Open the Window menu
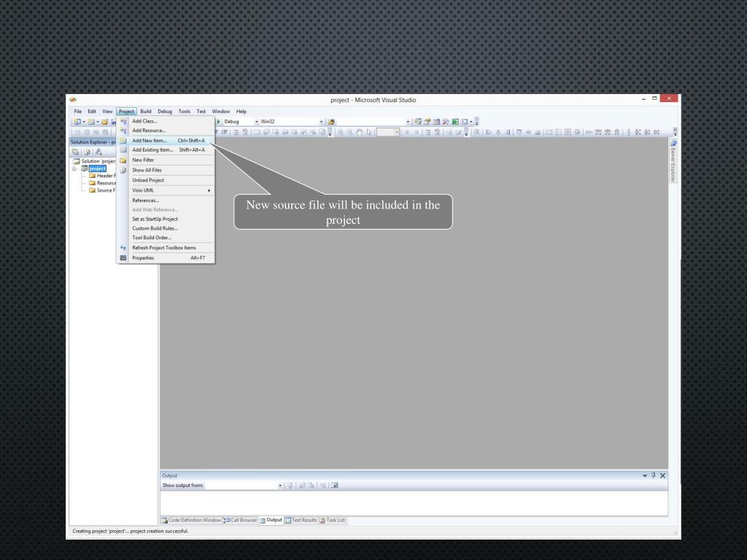The width and height of the screenshot is (747, 560). pos(220,112)
